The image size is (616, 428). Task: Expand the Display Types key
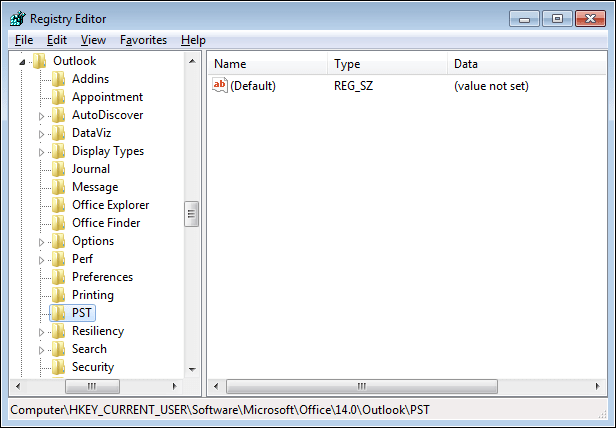coord(41,152)
